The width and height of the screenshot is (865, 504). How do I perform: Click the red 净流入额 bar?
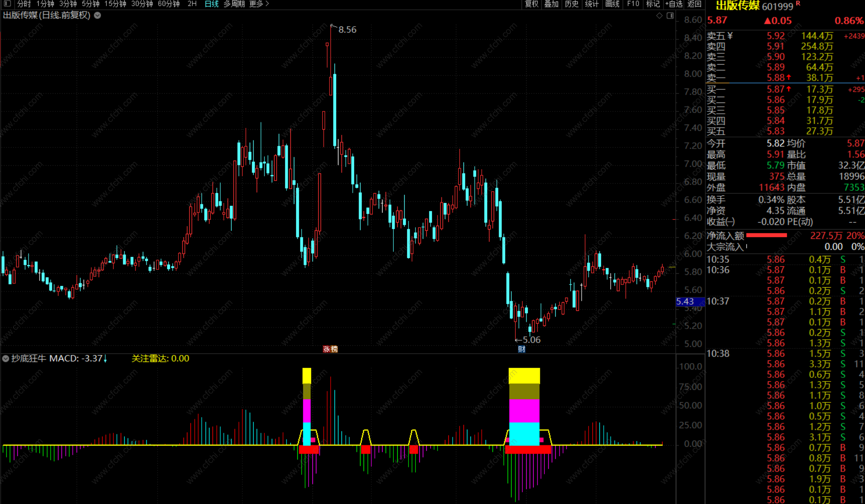[766, 235]
